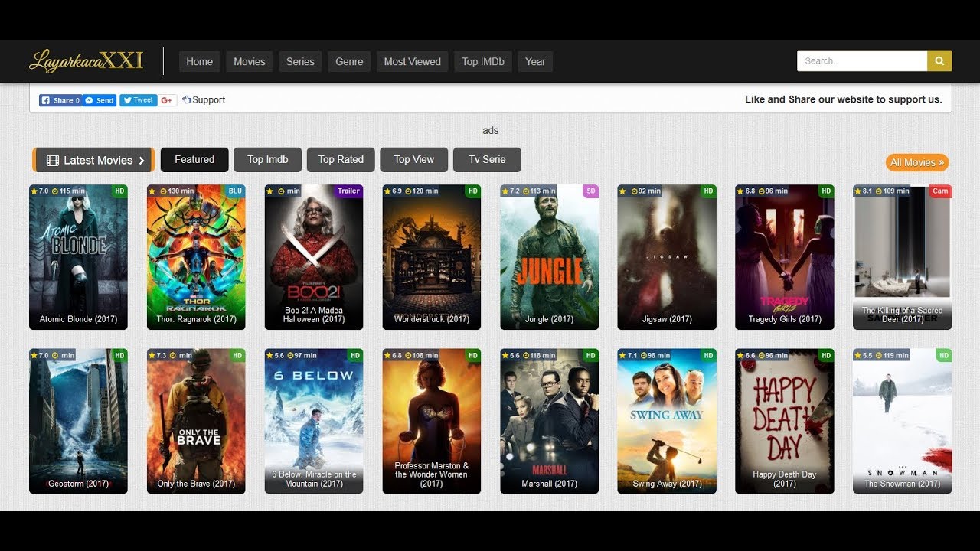Screen dimensions: 980x551
Task: Click the LayarkacaXXI site logo
Action: pos(86,61)
